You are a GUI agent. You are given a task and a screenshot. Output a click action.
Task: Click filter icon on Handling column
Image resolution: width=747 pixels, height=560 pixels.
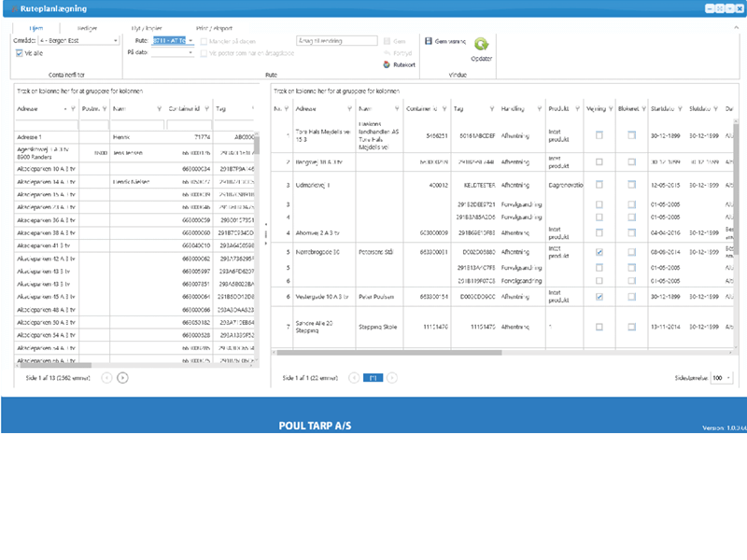tap(538, 109)
